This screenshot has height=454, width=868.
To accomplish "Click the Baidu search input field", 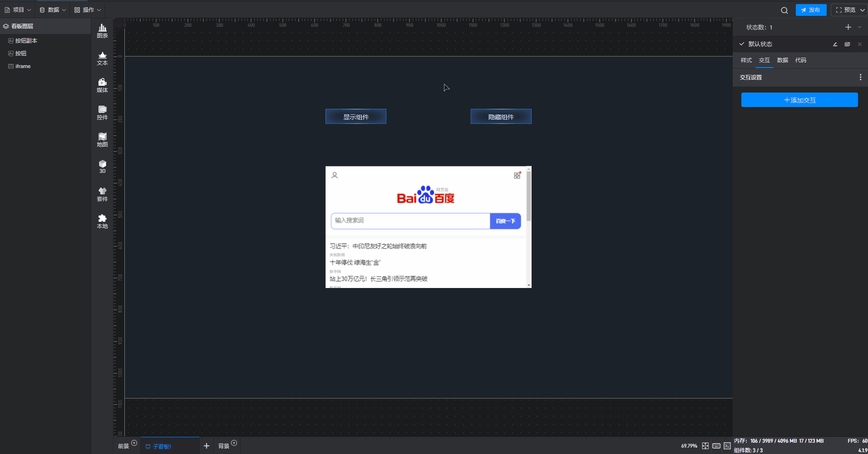I will coord(410,221).
